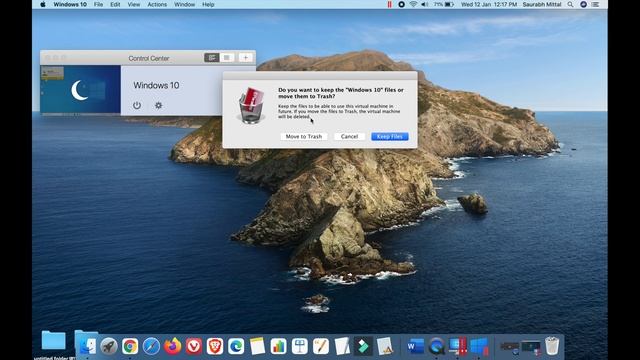Click Saurabh Mittal user name
Image resolution: width=640 pixels, height=360 pixels.
[542, 4]
